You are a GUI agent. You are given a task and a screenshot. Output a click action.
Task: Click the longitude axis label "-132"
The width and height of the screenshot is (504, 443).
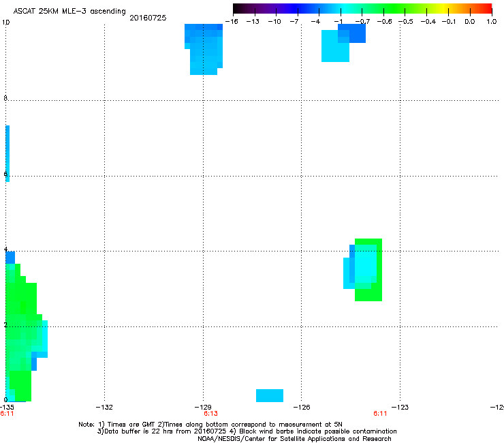click(x=104, y=408)
